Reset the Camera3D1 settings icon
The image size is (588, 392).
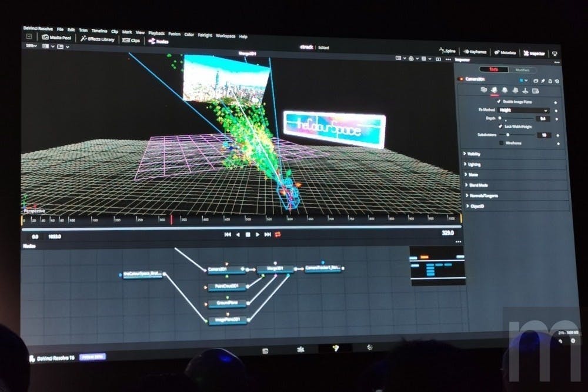coord(557,81)
